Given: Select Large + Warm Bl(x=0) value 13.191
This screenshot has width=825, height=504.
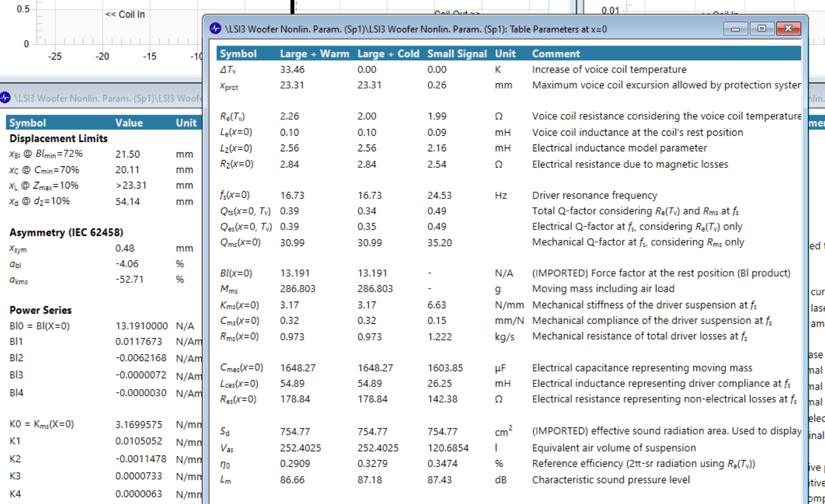Looking at the screenshot, I should (295, 273).
